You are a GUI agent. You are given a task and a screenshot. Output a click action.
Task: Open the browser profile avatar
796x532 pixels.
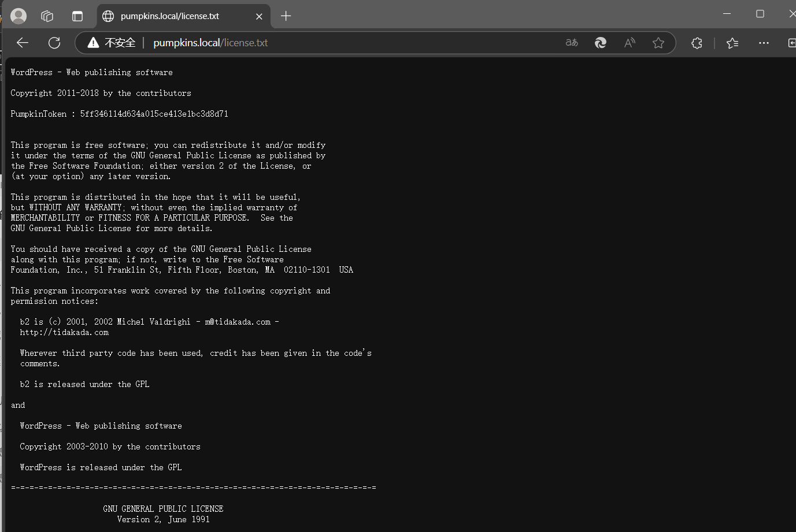click(18, 16)
